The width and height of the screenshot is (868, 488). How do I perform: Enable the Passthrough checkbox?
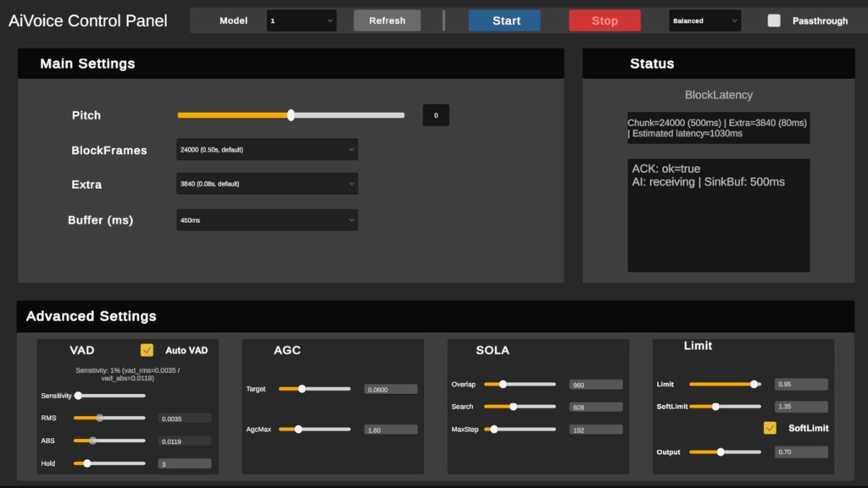click(773, 20)
